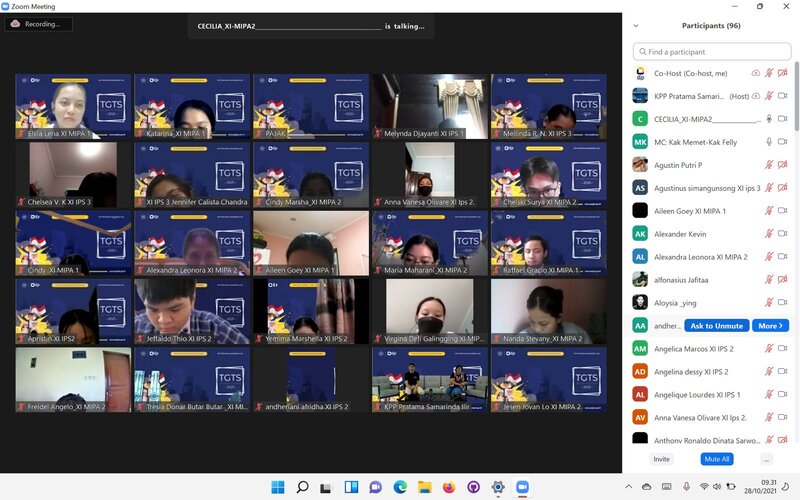This screenshot has height=500, width=800.
Task: Click the Mute All button
Action: click(716, 459)
